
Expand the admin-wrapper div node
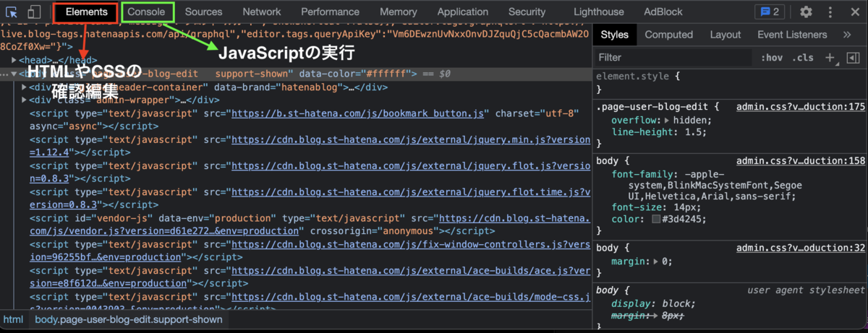click(25, 100)
